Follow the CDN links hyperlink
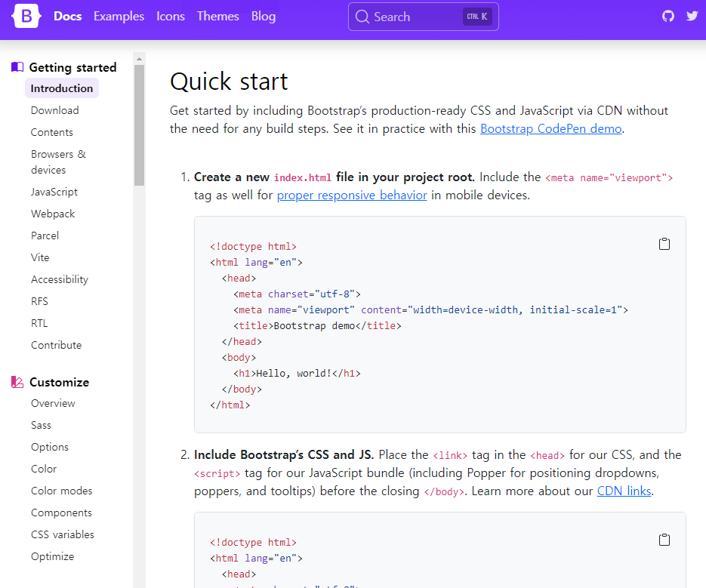706x588 pixels. tap(624, 491)
